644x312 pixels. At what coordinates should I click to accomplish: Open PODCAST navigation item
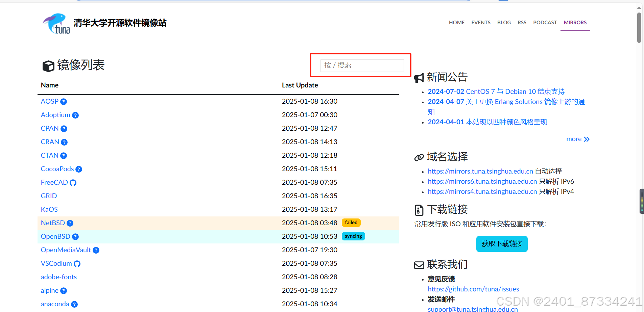[x=545, y=22]
